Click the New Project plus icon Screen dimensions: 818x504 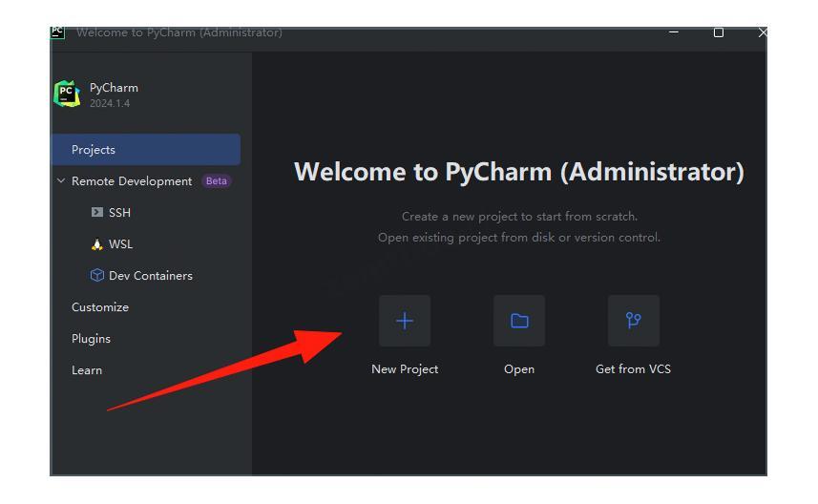[405, 321]
